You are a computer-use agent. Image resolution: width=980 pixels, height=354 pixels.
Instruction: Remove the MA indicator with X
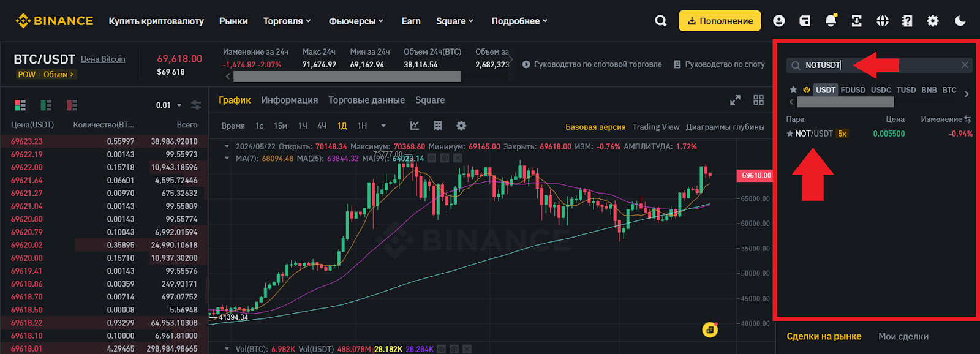click(458, 158)
